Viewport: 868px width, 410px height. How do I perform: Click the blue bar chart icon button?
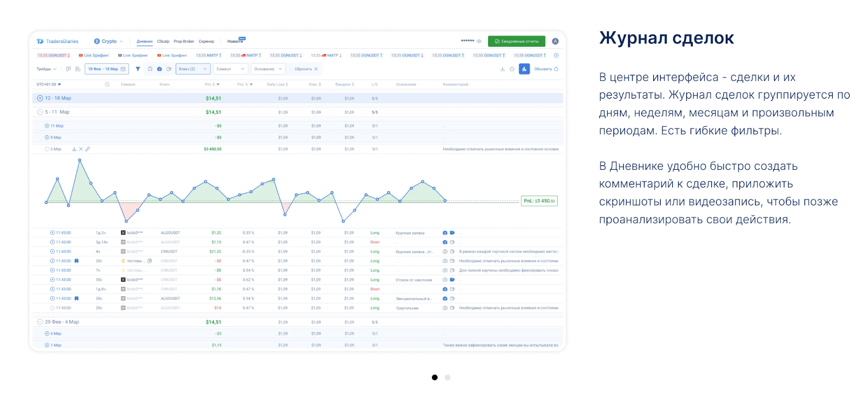[524, 69]
